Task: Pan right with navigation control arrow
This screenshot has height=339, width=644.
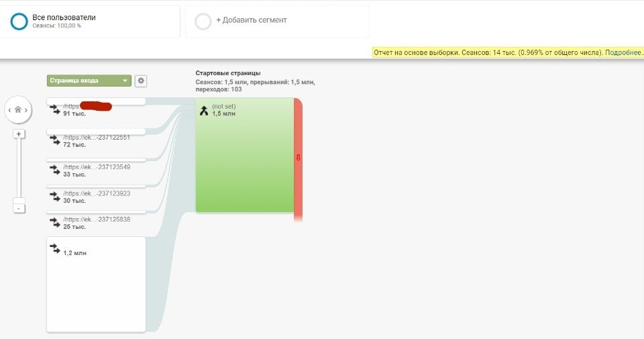Action: click(26, 110)
